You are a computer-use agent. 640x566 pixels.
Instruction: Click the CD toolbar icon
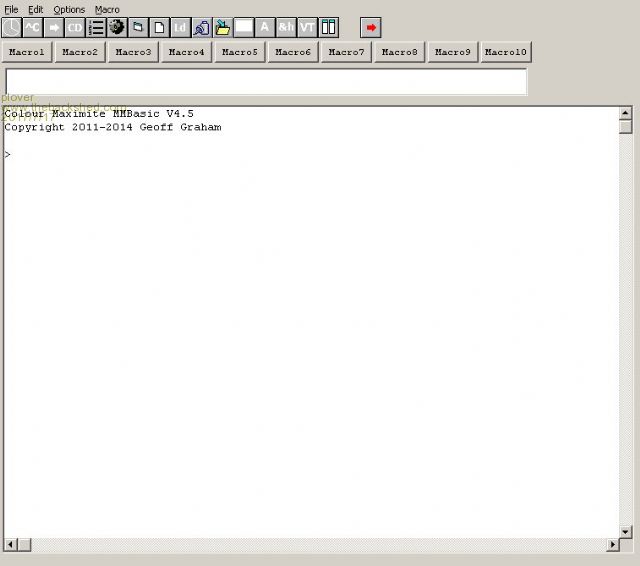[75, 28]
